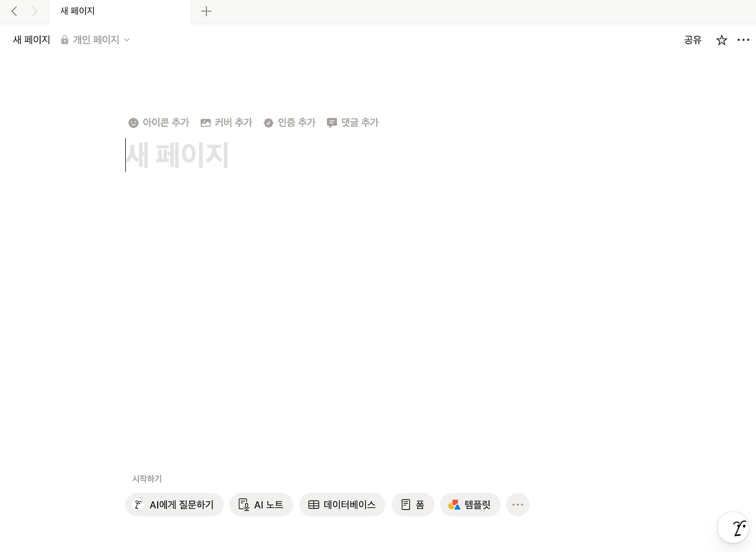This screenshot has width=756, height=552.
Task: Open the AI에게 질문하기 (Ask AI) feature
Action: [174, 505]
